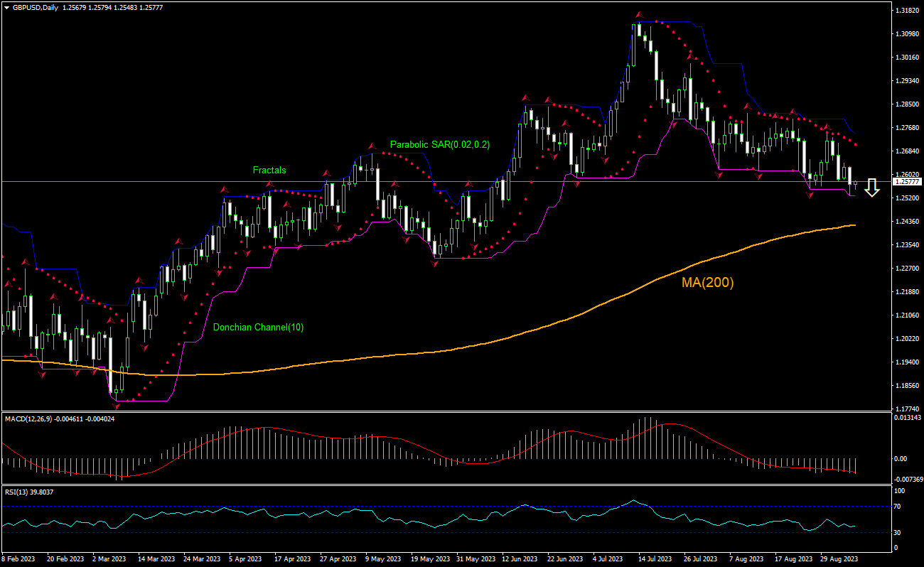Select the Donchian Channel(10) green label

click(259, 327)
